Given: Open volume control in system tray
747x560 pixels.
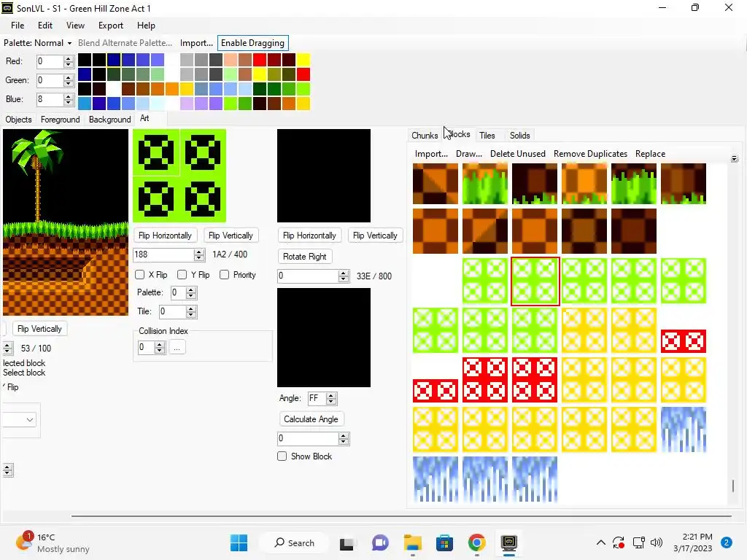Looking at the screenshot, I should pyautogui.click(x=657, y=542).
